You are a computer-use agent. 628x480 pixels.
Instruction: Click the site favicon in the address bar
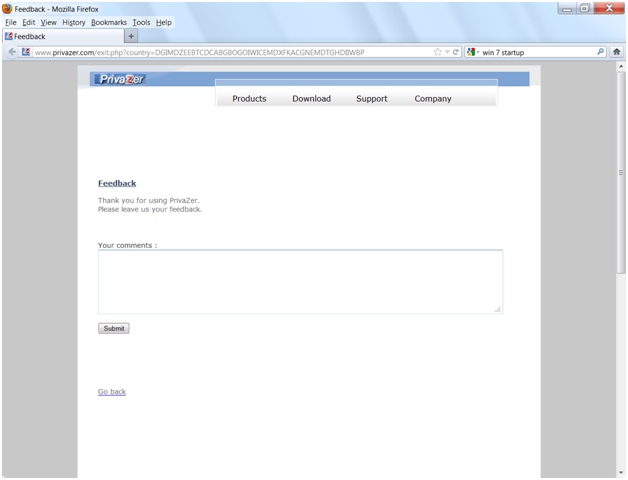26,52
